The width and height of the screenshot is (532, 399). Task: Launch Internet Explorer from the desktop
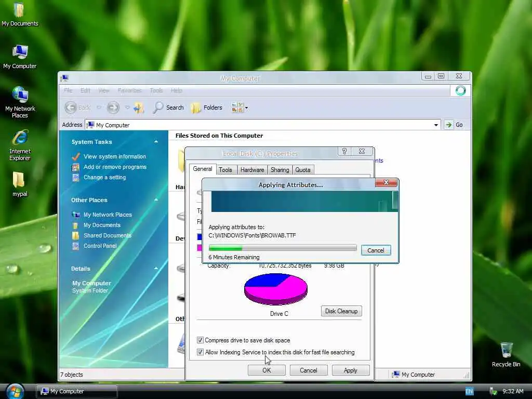click(20, 145)
